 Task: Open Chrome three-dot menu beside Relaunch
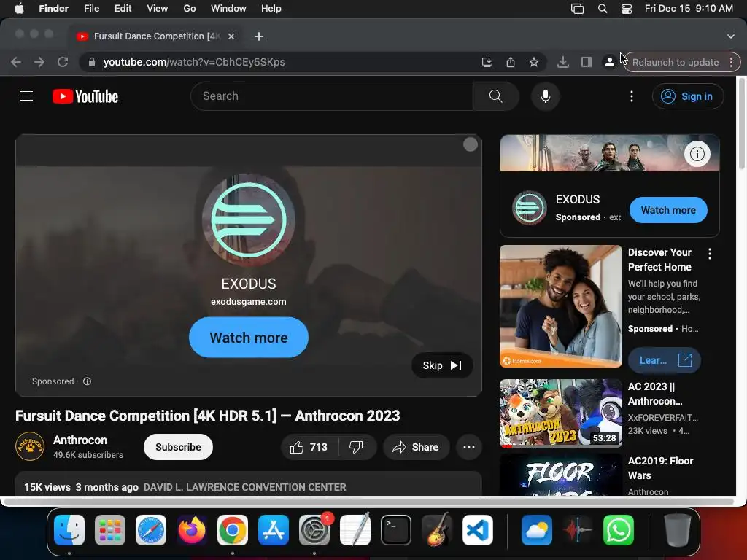pyautogui.click(x=731, y=63)
